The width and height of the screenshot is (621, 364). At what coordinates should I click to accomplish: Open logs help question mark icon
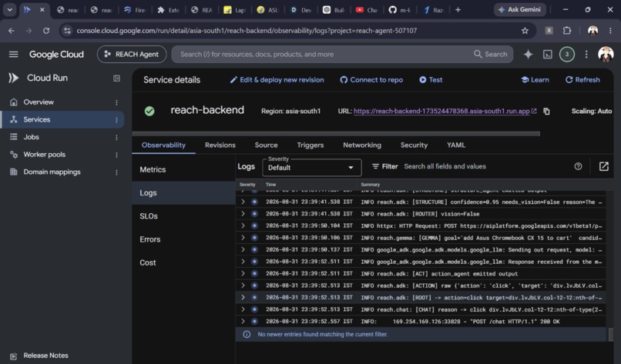[x=578, y=166]
